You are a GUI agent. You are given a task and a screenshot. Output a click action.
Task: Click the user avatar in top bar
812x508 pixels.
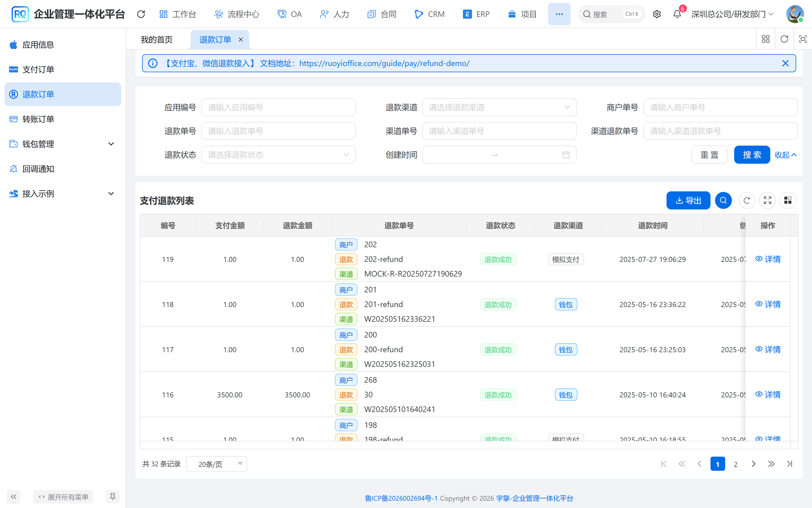pyautogui.click(x=795, y=14)
